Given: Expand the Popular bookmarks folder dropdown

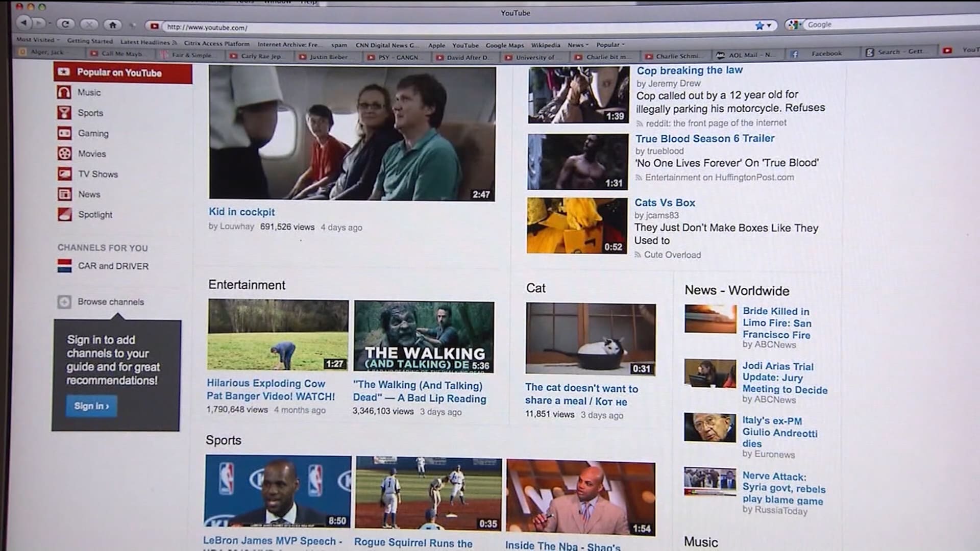Looking at the screenshot, I should pos(610,44).
